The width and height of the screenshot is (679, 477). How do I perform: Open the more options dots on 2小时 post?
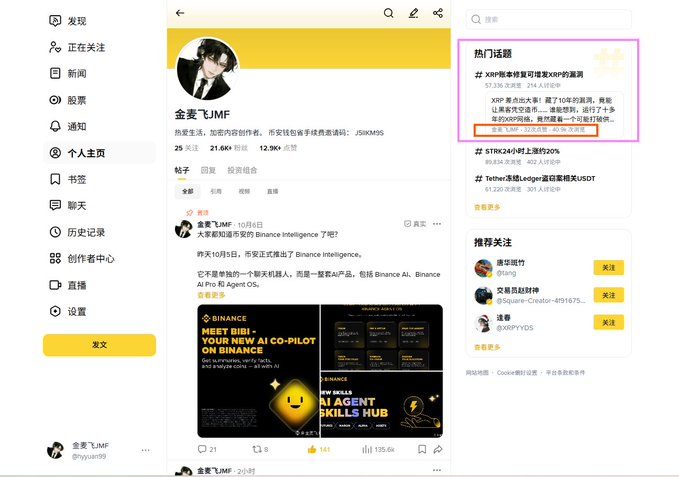pos(437,470)
